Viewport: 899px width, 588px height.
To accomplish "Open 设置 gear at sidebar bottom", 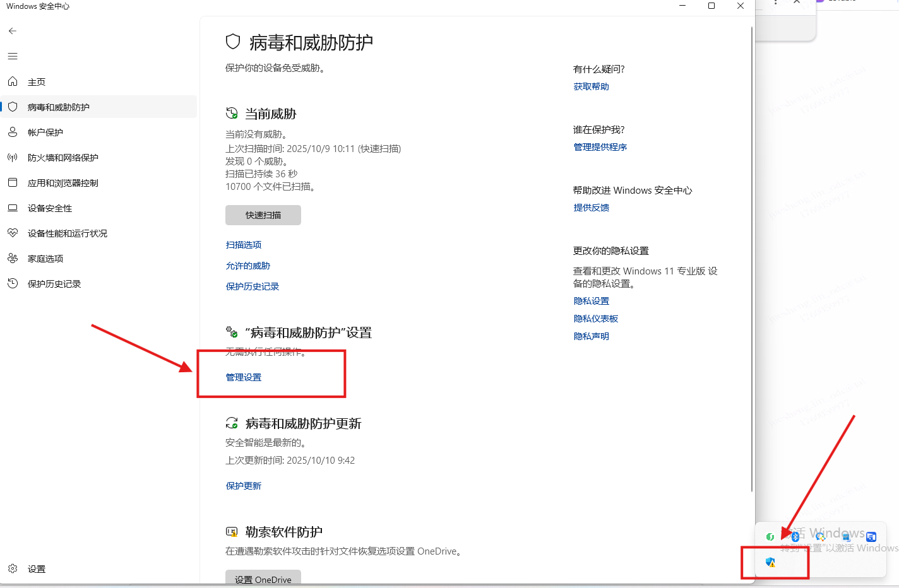I will (x=13, y=568).
